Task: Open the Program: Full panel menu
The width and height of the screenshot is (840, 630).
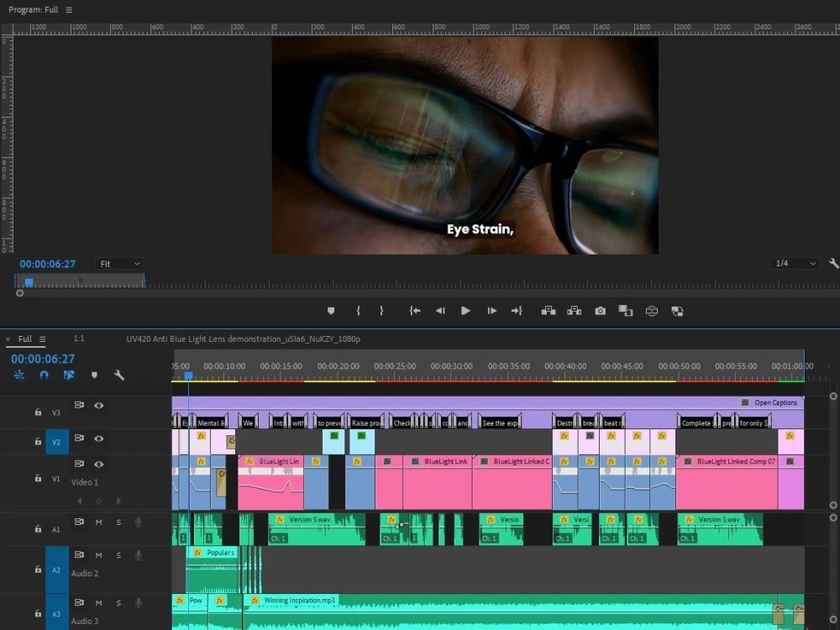Action: point(69,9)
